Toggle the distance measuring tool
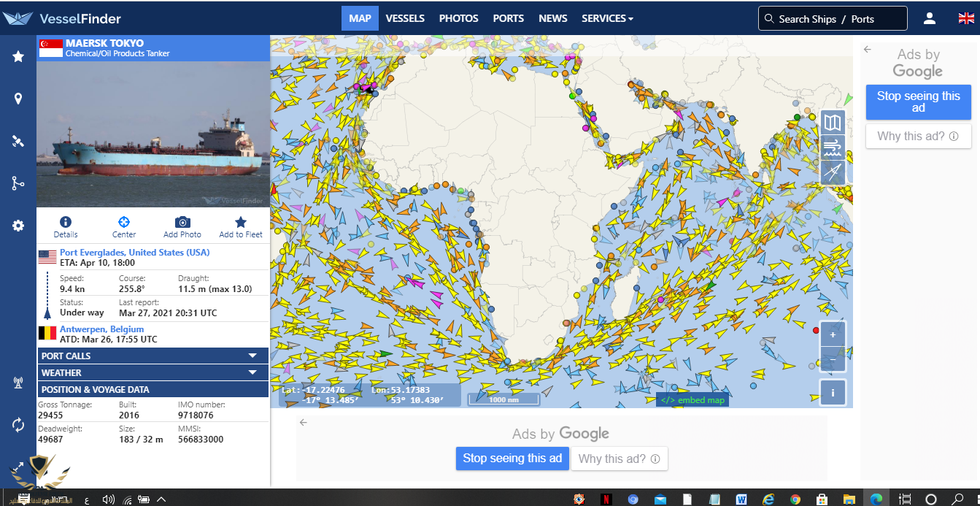This screenshot has height=506, width=980. point(833,172)
